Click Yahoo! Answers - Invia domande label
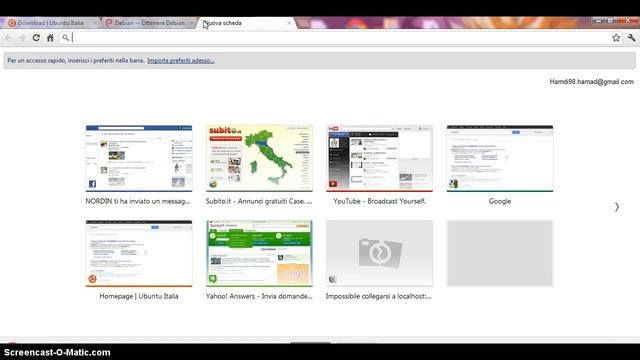 point(259,296)
